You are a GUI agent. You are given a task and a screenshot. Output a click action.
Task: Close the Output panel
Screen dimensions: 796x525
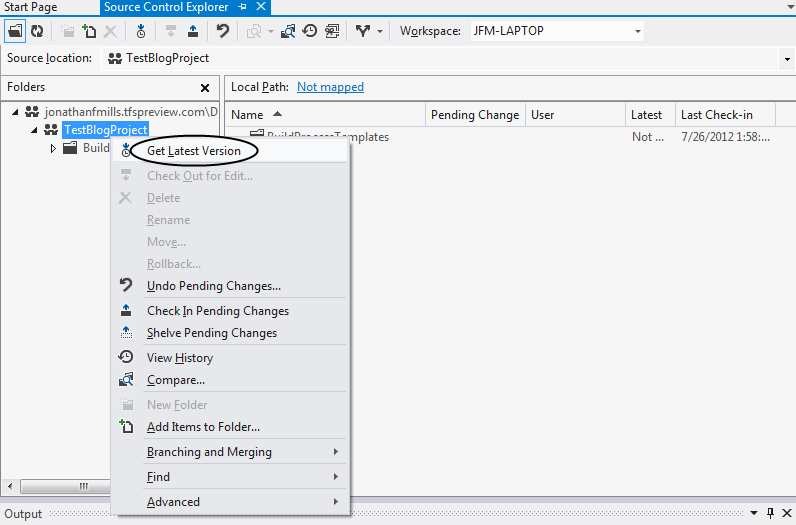[x=786, y=513]
